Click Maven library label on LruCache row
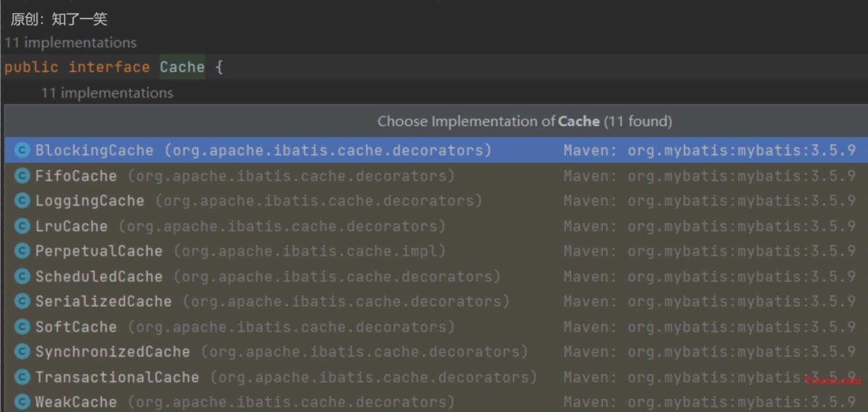 [x=709, y=226]
